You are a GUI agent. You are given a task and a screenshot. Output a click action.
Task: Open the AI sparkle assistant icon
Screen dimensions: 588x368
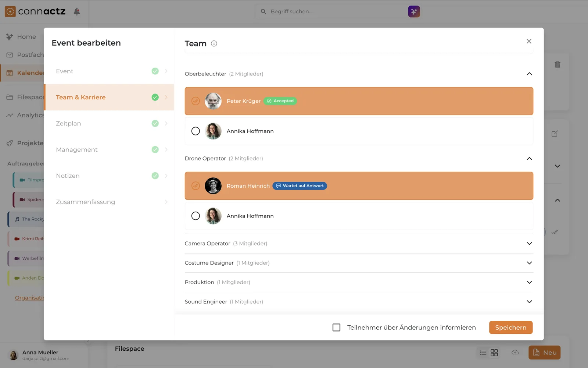coord(414,11)
